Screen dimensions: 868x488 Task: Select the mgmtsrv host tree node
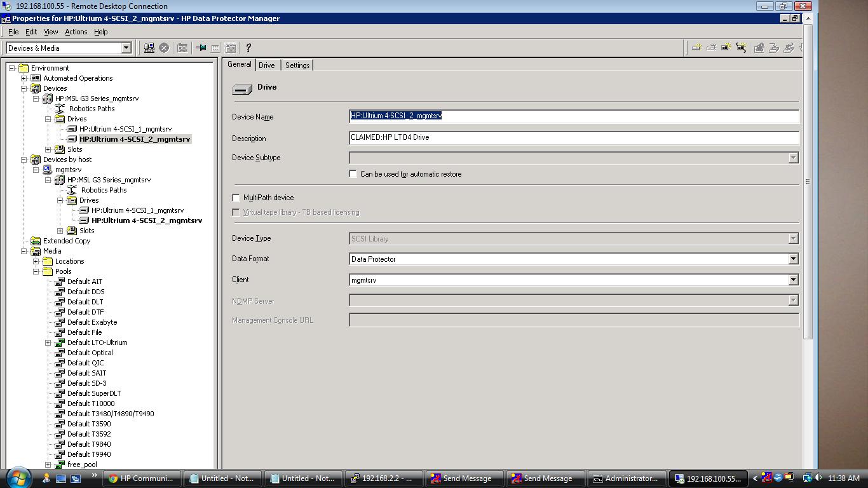click(x=68, y=170)
